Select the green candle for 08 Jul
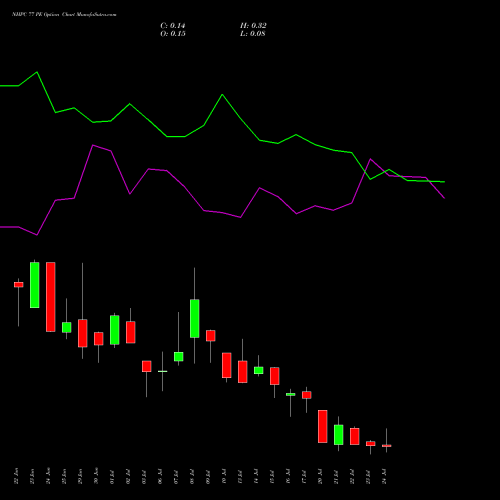The height and width of the screenshot is (500, 500). point(195,318)
